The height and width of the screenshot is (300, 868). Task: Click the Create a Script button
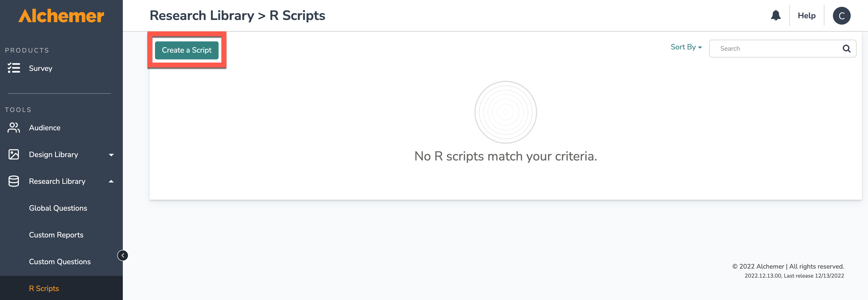187,50
